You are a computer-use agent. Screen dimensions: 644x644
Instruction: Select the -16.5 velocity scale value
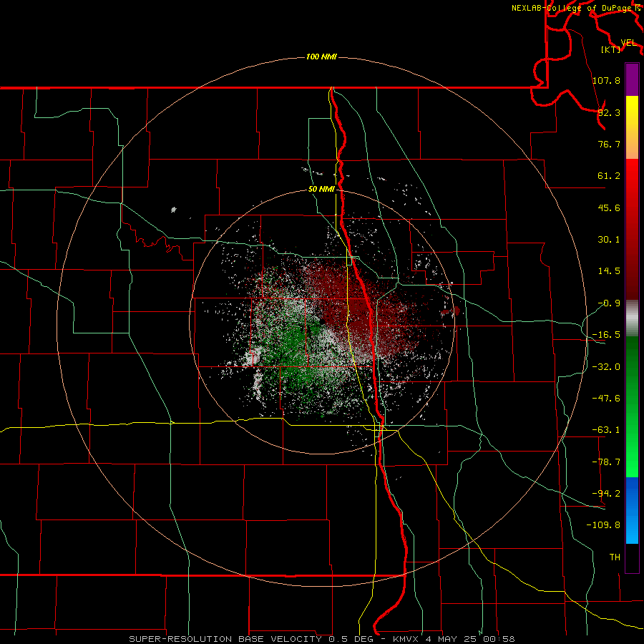(606, 335)
